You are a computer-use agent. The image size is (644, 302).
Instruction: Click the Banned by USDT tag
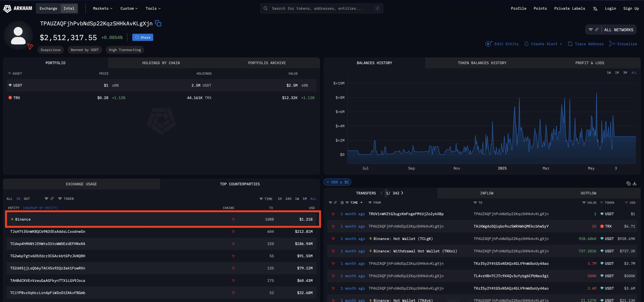coord(85,50)
